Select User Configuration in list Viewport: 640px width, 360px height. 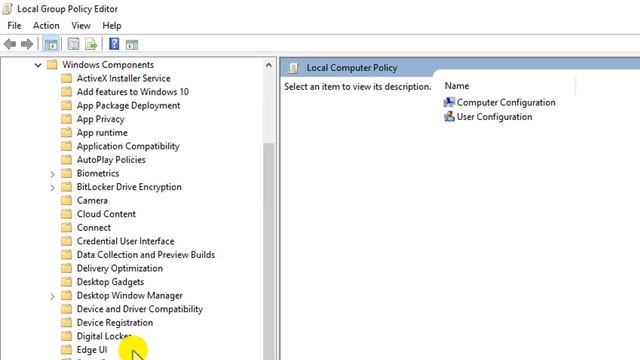(494, 117)
